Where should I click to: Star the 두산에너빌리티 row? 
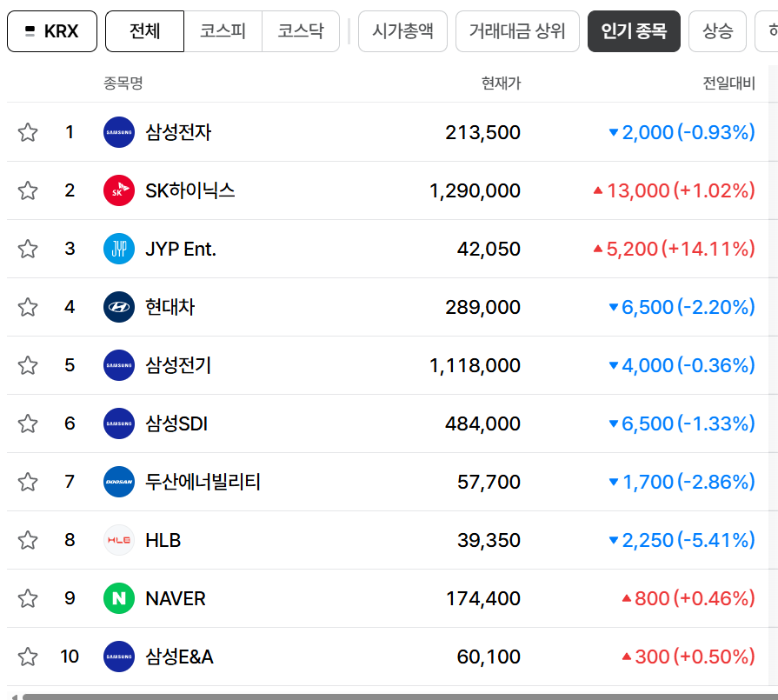pyautogui.click(x=28, y=482)
